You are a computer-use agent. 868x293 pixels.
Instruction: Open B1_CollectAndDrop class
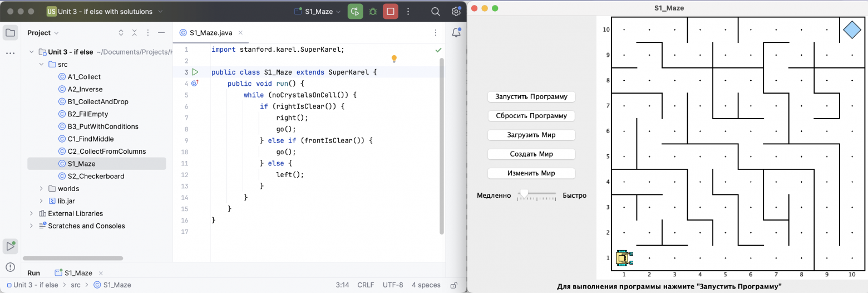point(98,101)
